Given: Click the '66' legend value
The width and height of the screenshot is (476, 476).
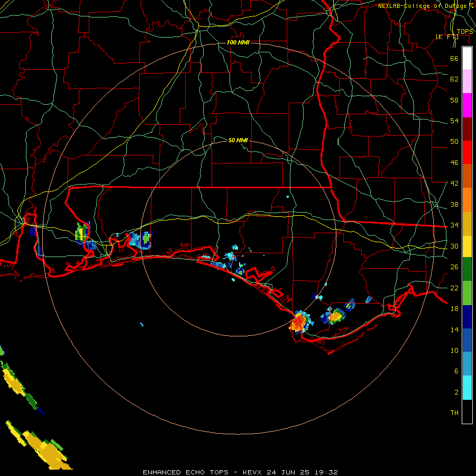Looking at the screenshot, I should 454,58.
